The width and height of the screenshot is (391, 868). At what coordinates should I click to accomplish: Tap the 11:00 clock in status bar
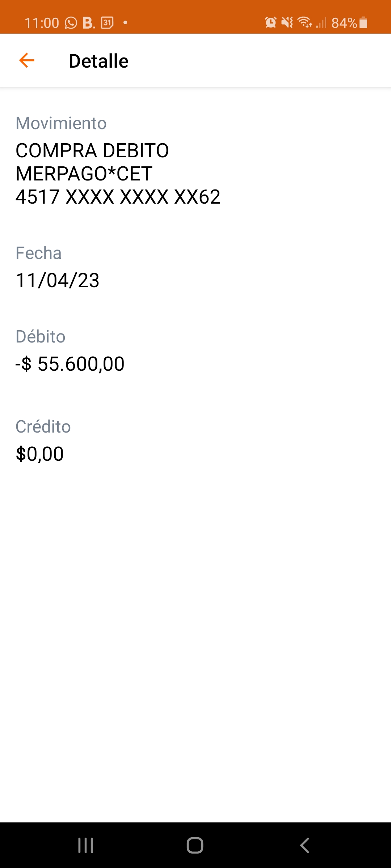click(x=42, y=23)
